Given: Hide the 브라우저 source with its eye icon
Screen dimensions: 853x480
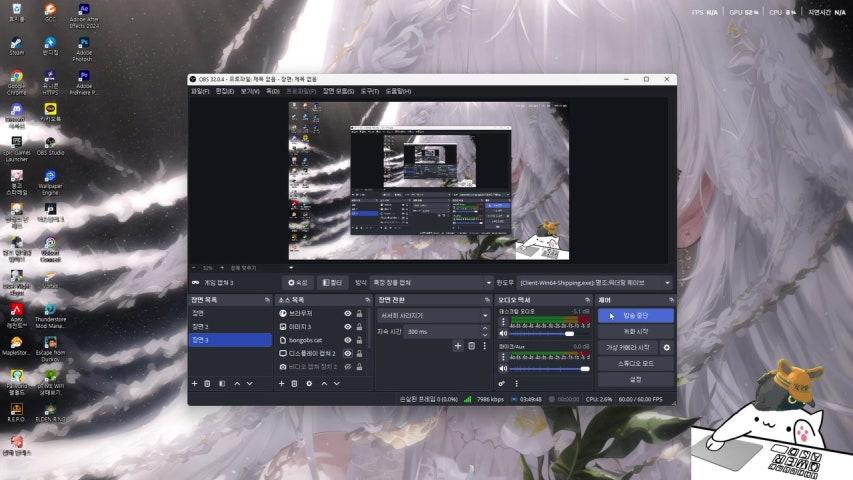Looking at the screenshot, I should tap(348, 313).
